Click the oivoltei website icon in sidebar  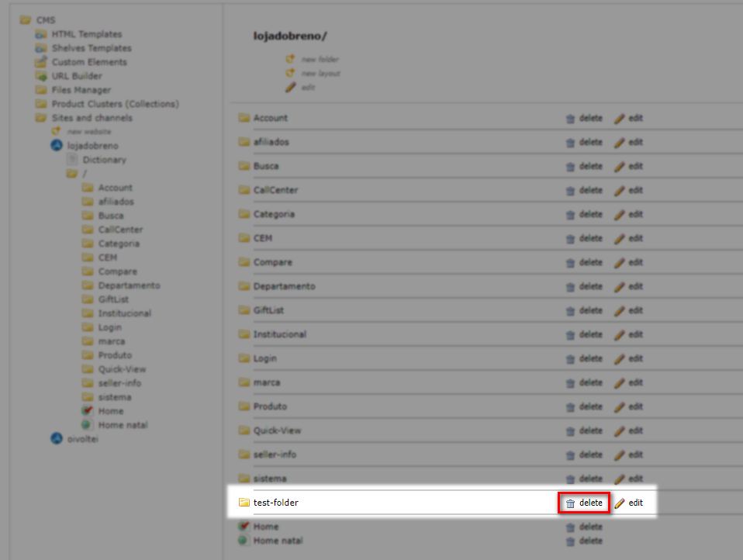tap(56, 439)
